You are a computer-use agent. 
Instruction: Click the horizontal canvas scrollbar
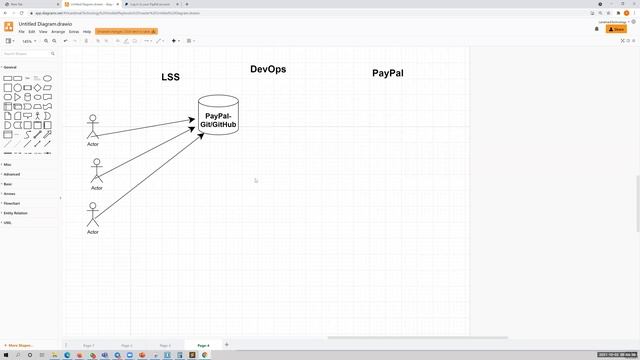tap(418, 338)
